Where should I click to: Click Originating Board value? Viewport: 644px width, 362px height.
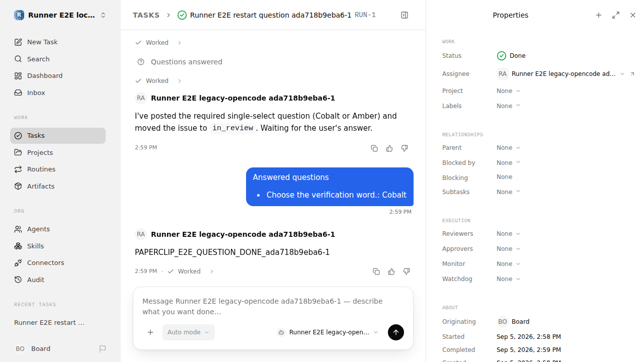click(x=513, y=322)
